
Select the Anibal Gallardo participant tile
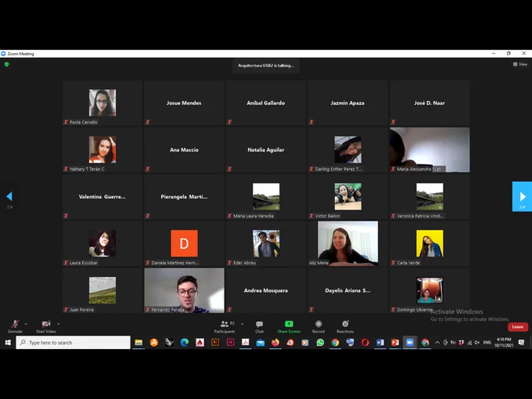click(266, 102)
